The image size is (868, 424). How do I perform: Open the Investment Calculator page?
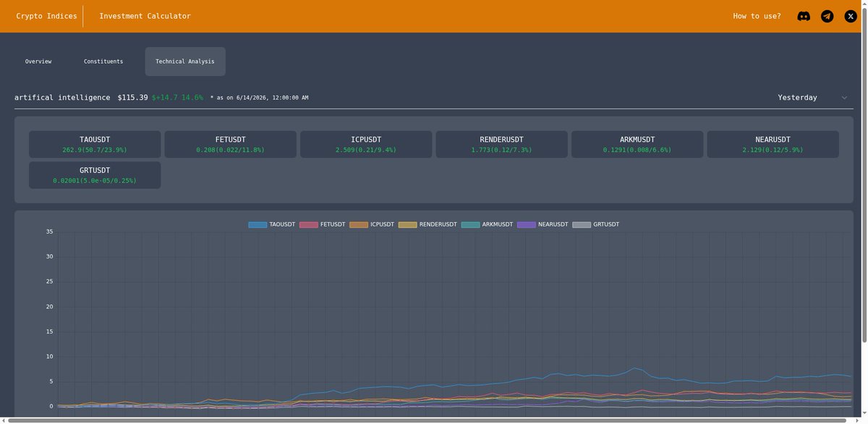(145, 16)
